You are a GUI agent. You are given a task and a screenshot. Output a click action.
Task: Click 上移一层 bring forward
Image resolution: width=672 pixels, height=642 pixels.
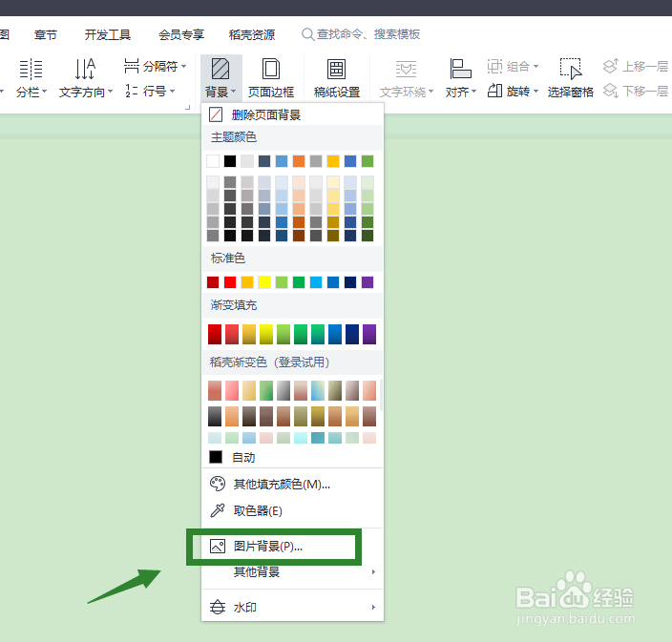(635, 66)
